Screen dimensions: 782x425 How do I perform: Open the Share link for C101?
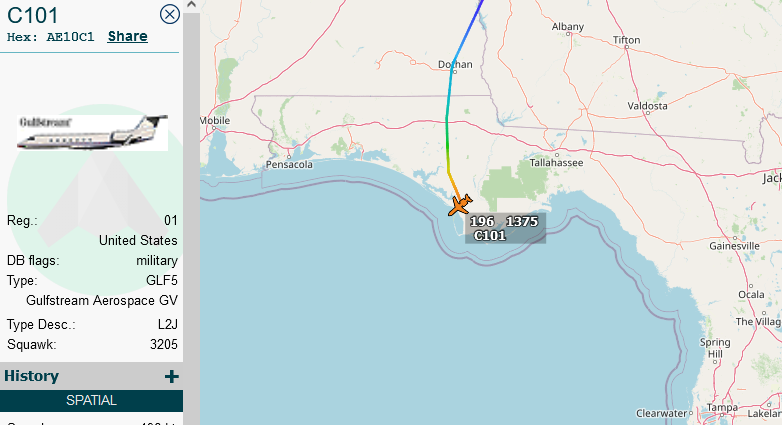click(x=128, y=36)
